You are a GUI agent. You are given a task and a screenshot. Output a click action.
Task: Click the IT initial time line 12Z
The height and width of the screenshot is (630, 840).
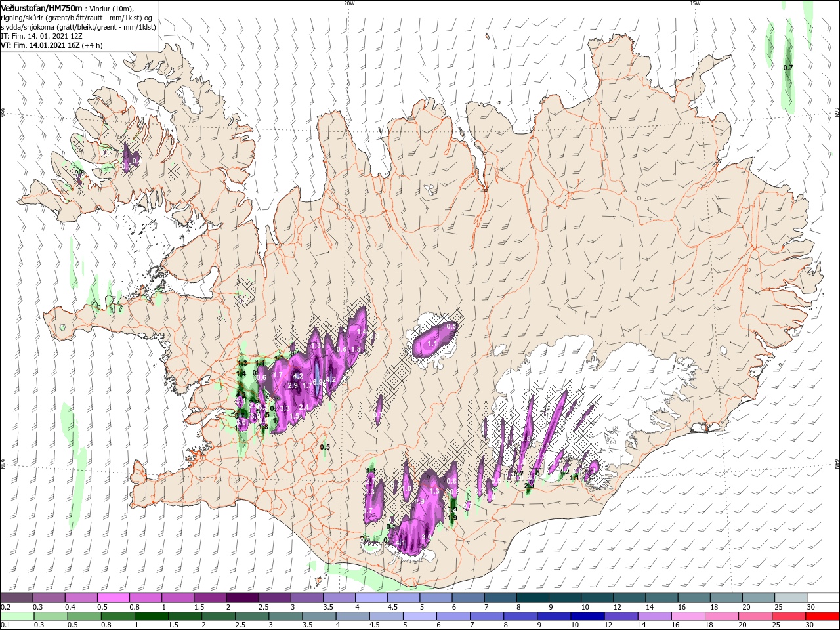41,36
